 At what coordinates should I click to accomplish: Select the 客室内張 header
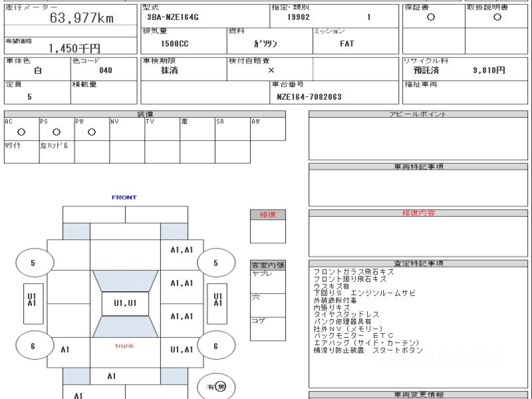pyautogui.click(x=268, y=266)
